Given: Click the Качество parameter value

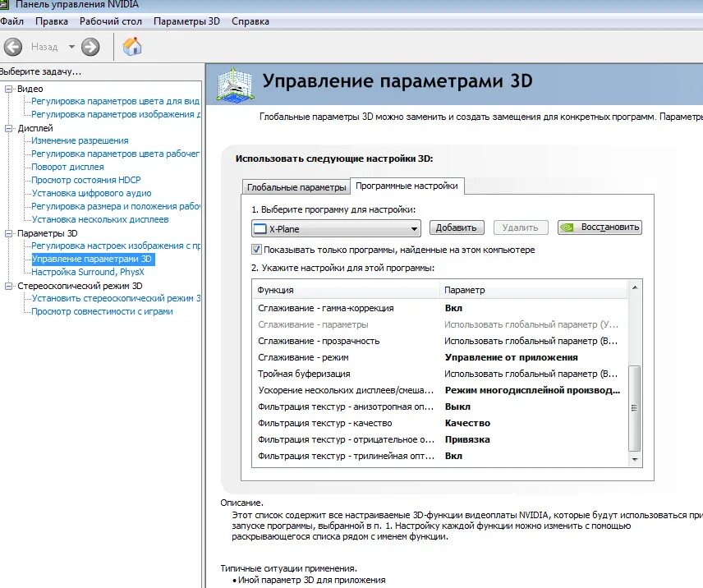Looking at the screenshot, I should tap(467, 423).
